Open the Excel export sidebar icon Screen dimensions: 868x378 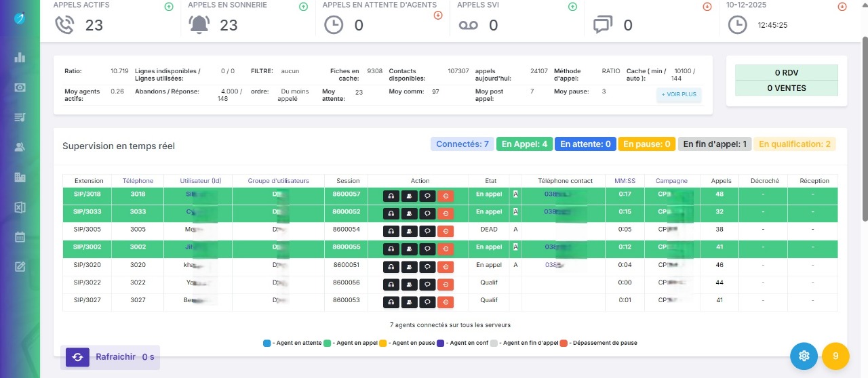[20, 207]
